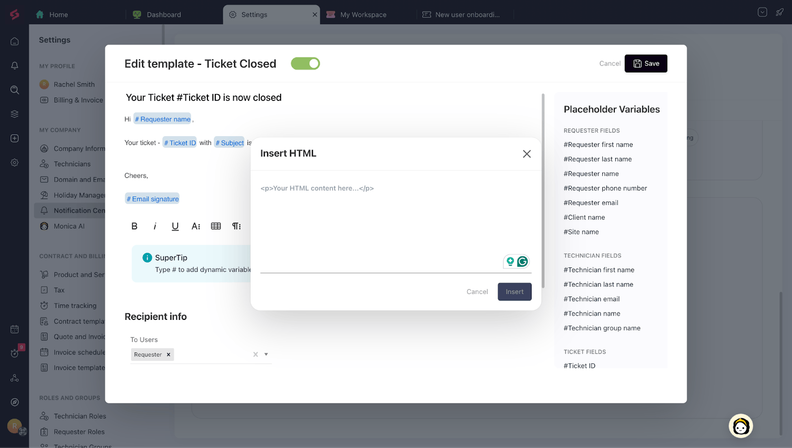Click the Grammarly icon in HTML box
Screen dimensions: 792x448
pyautogui.click(x=522, y=261)
